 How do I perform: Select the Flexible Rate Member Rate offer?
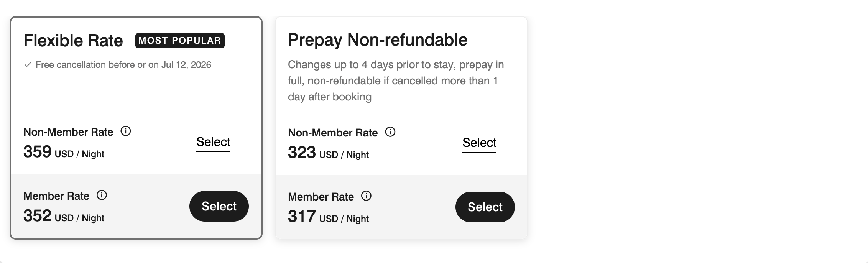[219, 206]
